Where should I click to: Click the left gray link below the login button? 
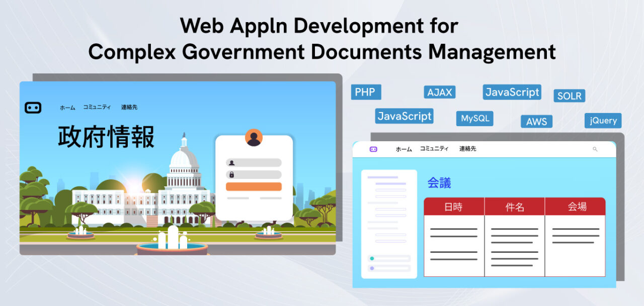[238, 198]
